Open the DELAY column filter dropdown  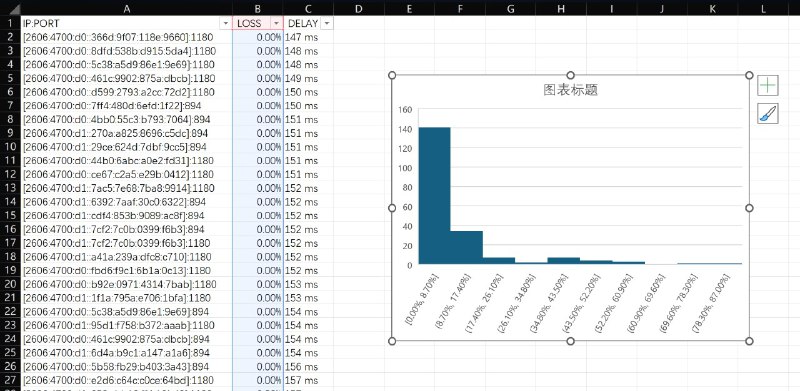click(327, 23)
